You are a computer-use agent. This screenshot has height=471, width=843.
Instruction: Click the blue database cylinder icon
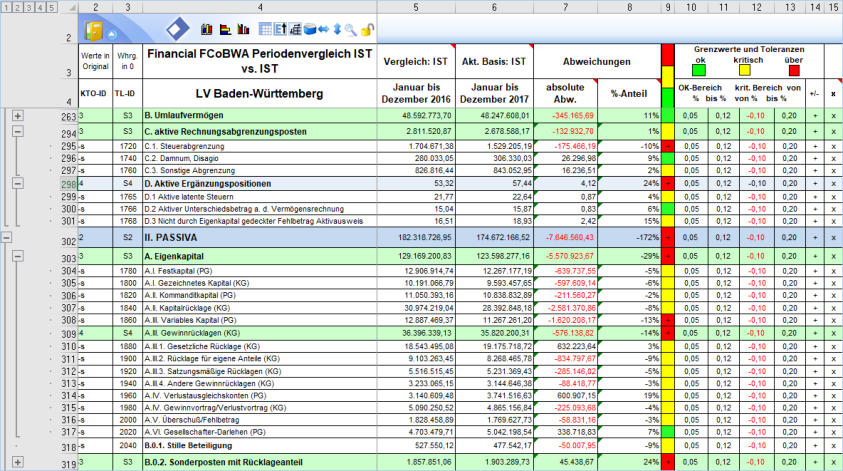pyautogui.click(x=309, y=30)
